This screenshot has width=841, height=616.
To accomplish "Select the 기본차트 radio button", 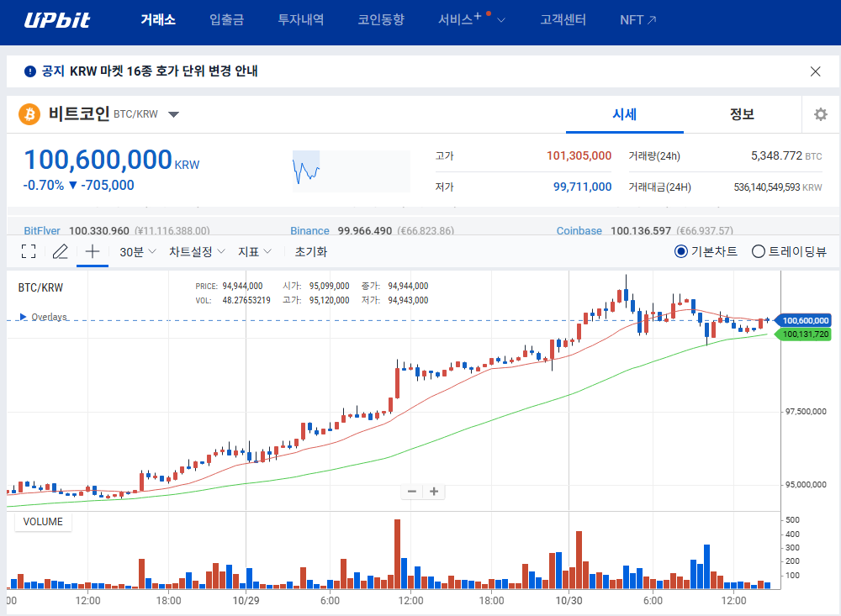I will pyautogui.click(x=680, y=251).
